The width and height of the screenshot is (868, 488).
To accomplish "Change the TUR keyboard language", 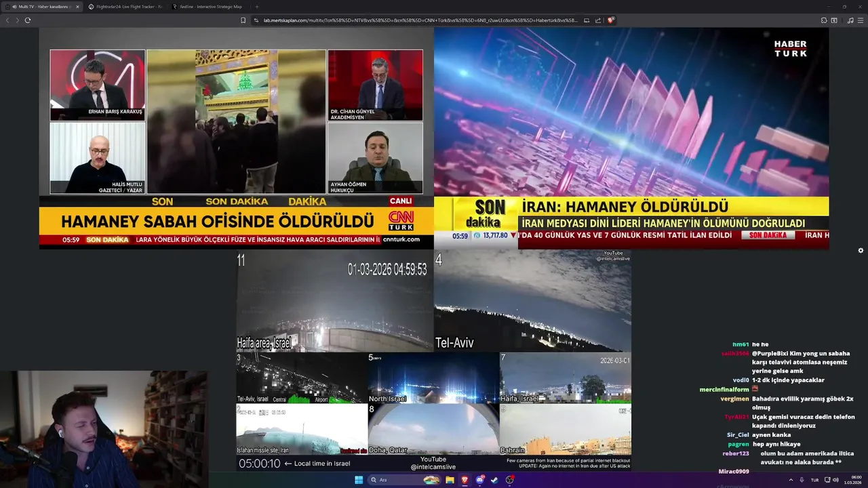I will coord(815,480).
